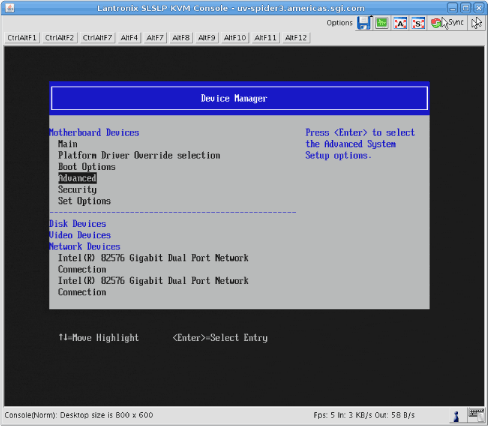The image size is (488, 426).
Task: Click the Disk Devices heading
Action: click(x=78, y=224)
